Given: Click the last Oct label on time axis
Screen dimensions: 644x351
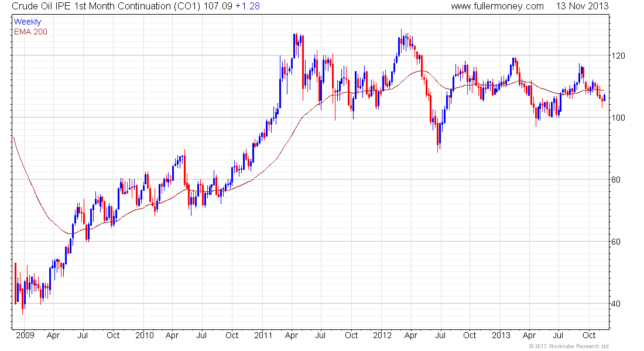Looking at the screenshot, I should 589,335.
